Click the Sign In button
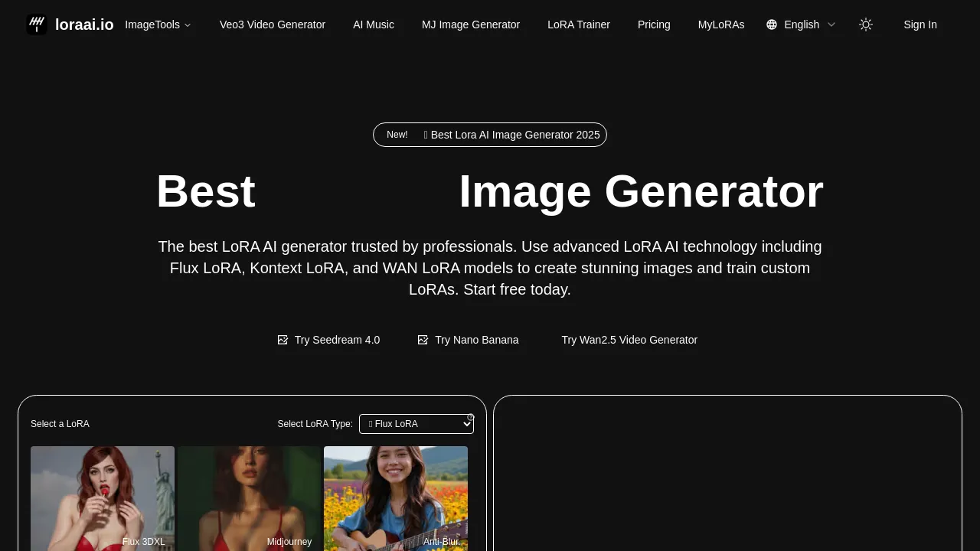 point(920,24)
